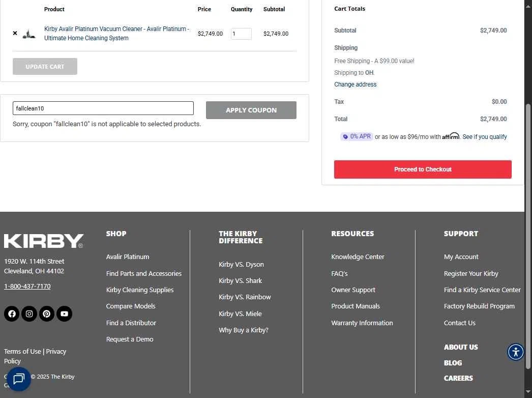The width and height of the screenshot is (532, 398).
Task: Open Blog link
Action: [453, 363]
